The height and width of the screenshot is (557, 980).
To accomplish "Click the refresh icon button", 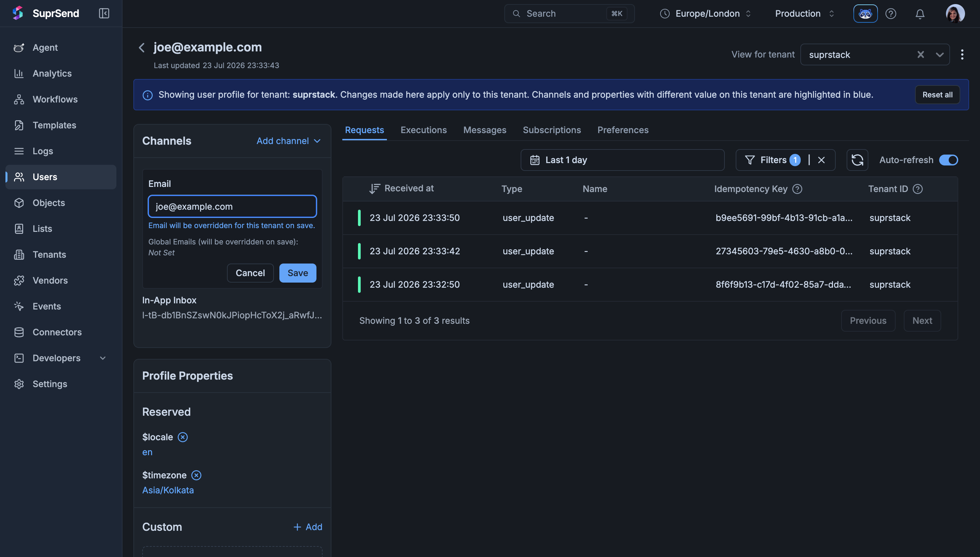I will point(857,160).
